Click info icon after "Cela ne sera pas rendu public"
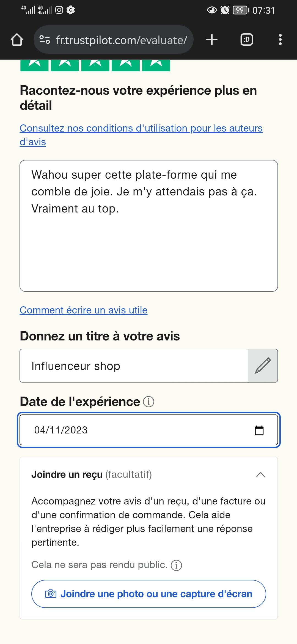The image size is (297, 644). click(x=176, y=565)
